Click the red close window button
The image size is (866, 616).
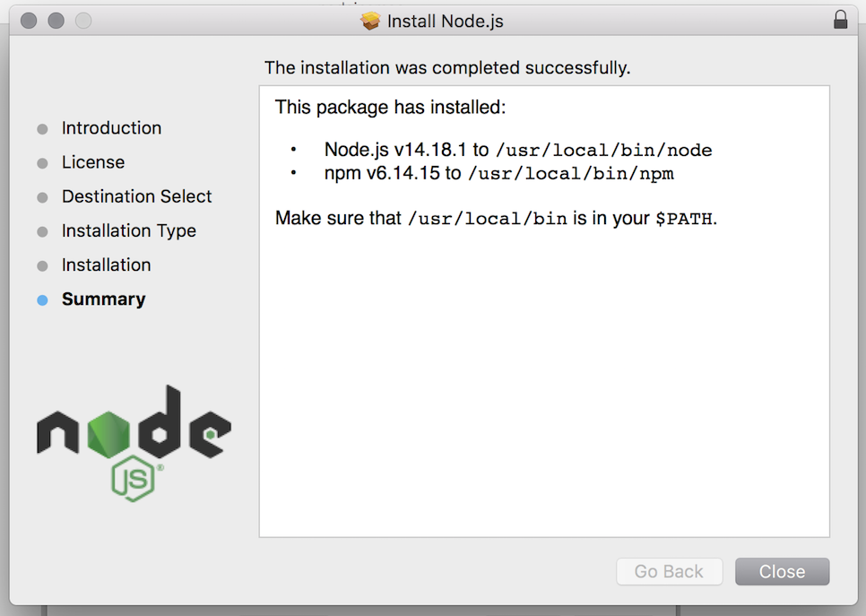(x=29, y=21)
